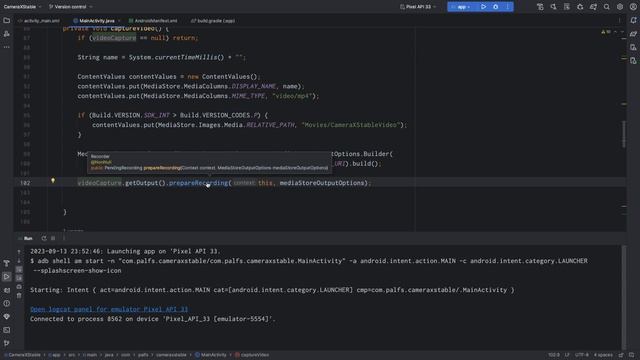The image size is (640, 360).
Task: Start debugging with the bug icon
Action: tap(496, 7)
